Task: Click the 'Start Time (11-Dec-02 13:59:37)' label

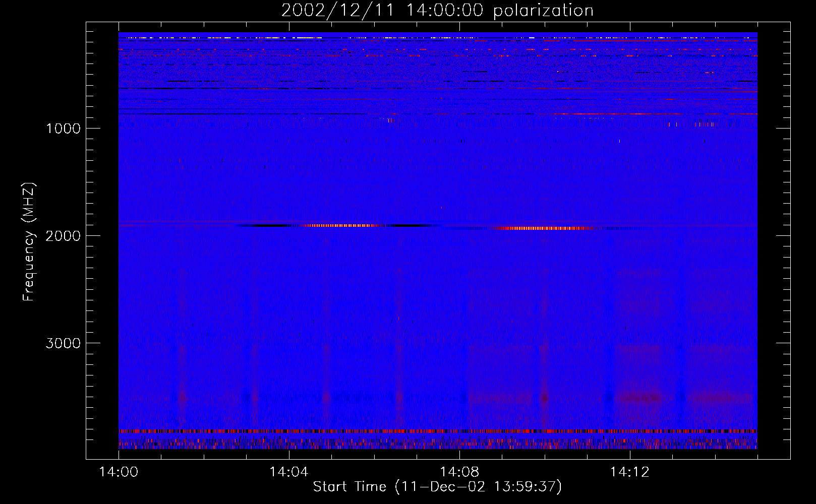Action: point(437,487)
